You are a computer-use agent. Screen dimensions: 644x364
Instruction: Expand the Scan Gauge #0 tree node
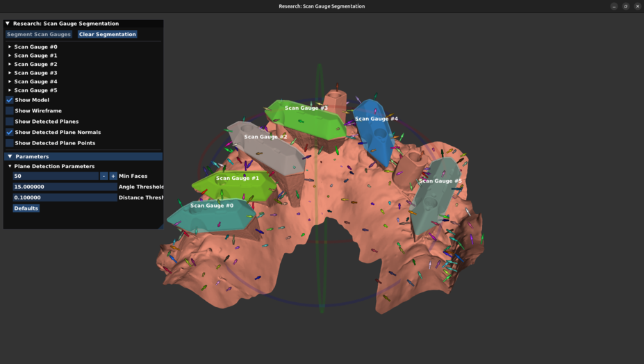click(x=10, y=47)
